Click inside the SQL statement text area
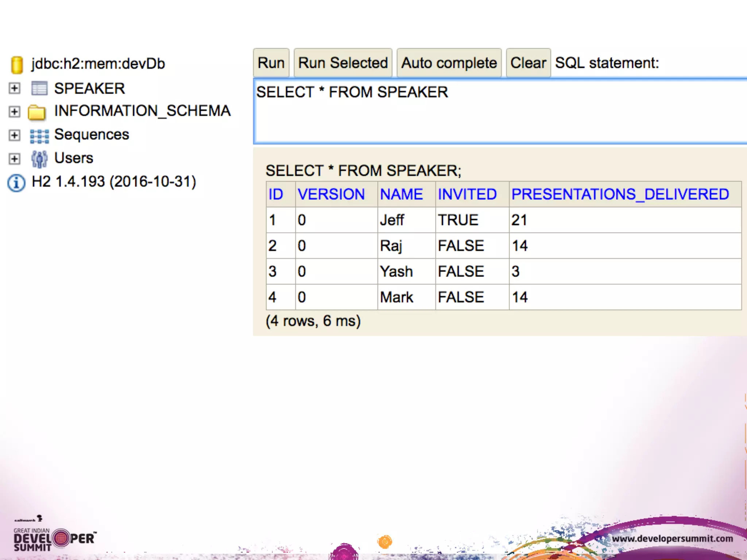 pyautogui.click(x=500, y=117)
